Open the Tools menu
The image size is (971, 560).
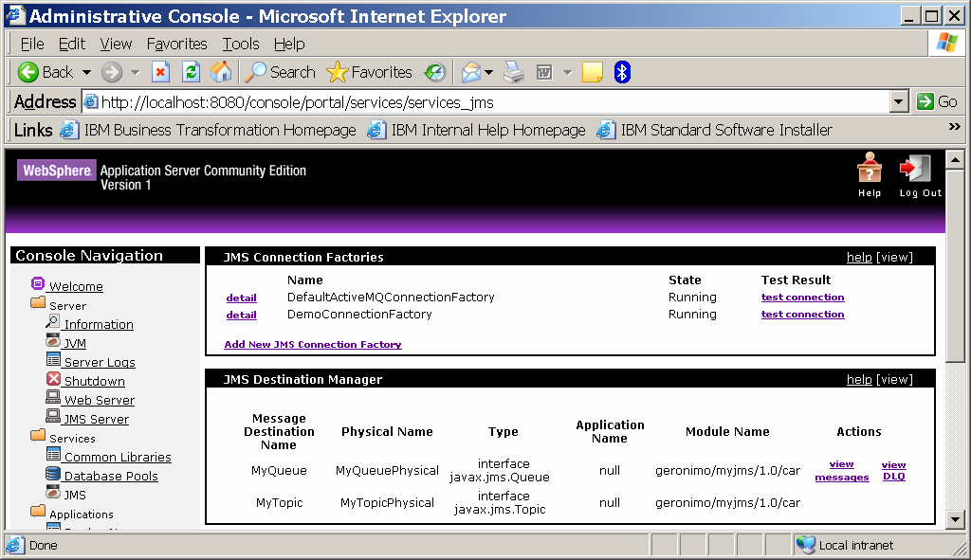[x=241, y=44]
